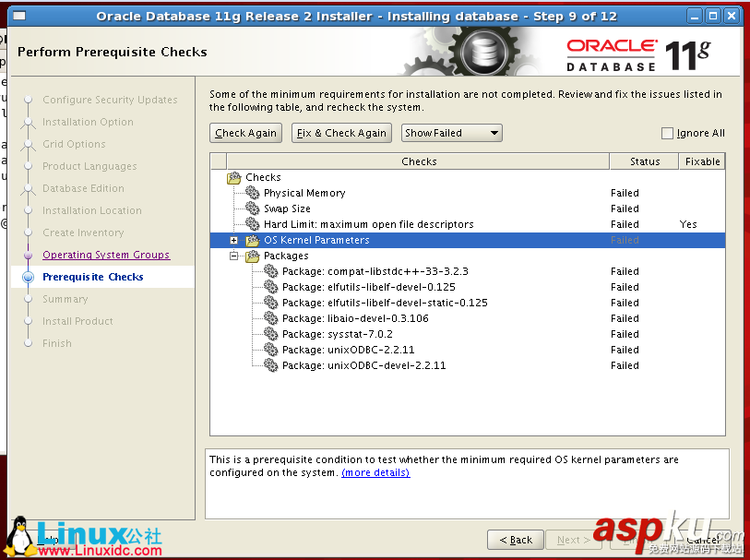Click gear icon for compat-libstdc++-33-3.2.3 package

tap(270, 271)
